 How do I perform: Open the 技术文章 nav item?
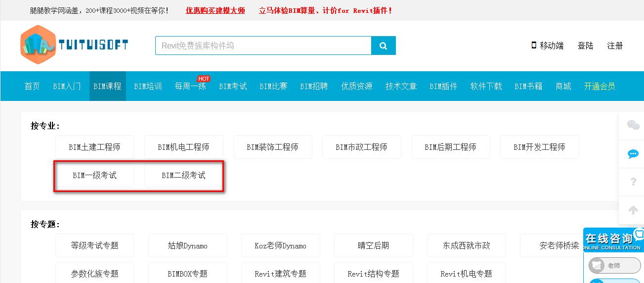(401, 86)
